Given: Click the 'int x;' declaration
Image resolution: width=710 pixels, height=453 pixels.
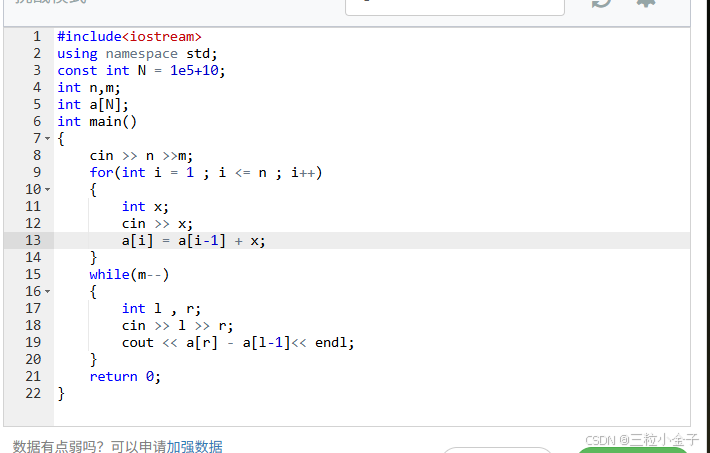Looking at the screenshot, I should [145, 207].
